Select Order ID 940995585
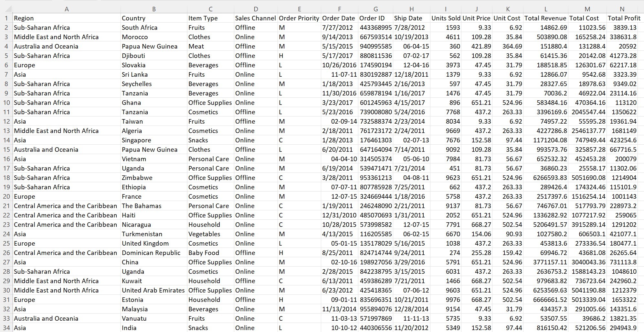 point(375,46)
